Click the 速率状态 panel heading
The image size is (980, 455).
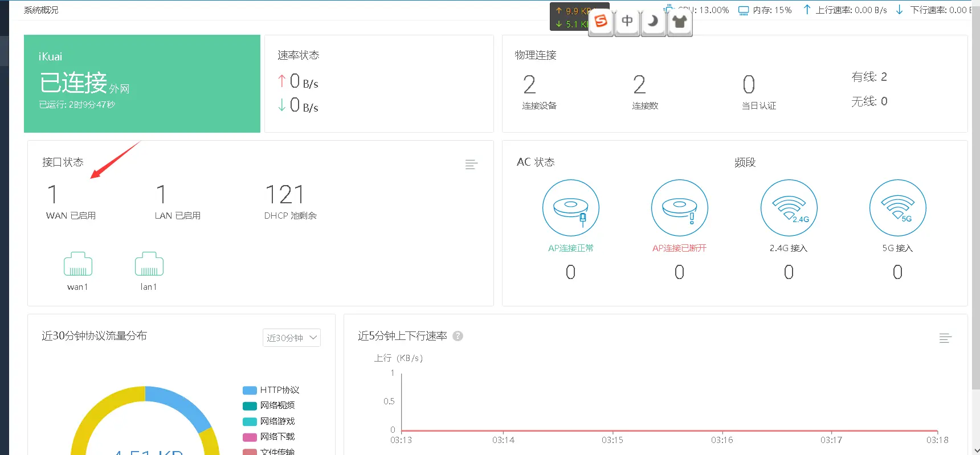(x=299, y=55)
